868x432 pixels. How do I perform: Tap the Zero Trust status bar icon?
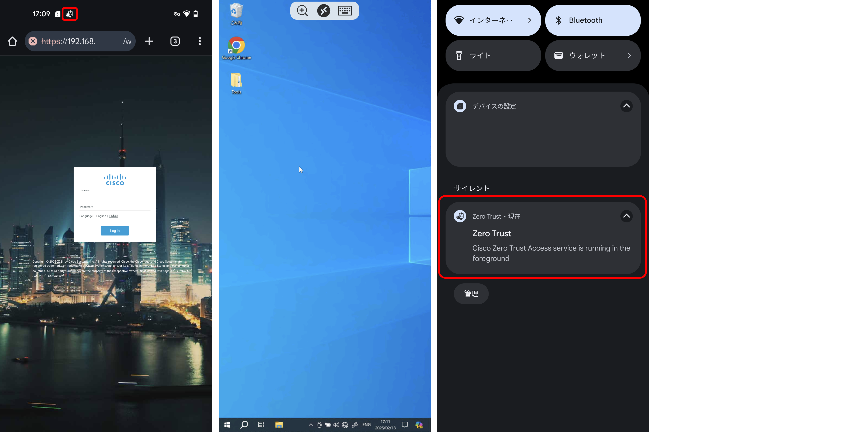pos(70,14)
